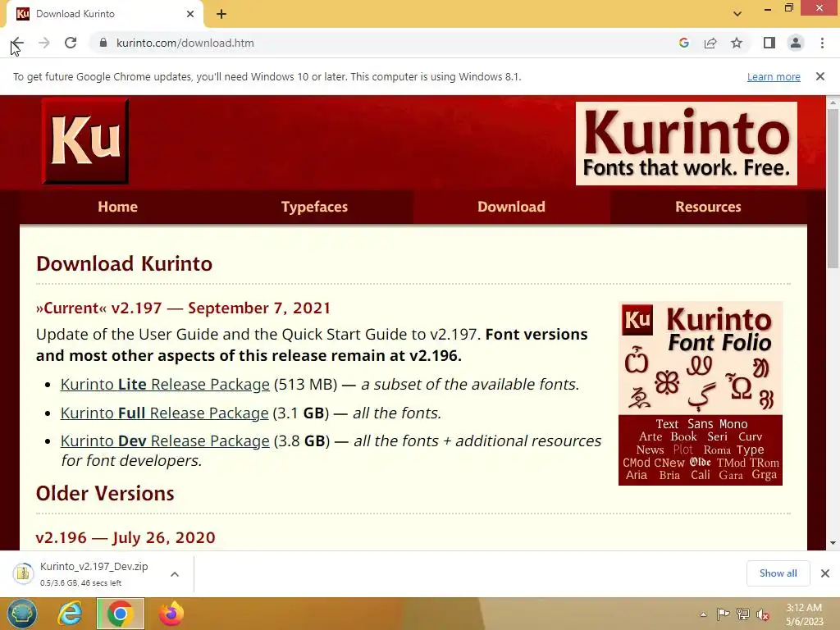This screenshot has height=630, width=840.
Task: Open the Chrome three-dot menu
Action: click(x=822, y=43)
